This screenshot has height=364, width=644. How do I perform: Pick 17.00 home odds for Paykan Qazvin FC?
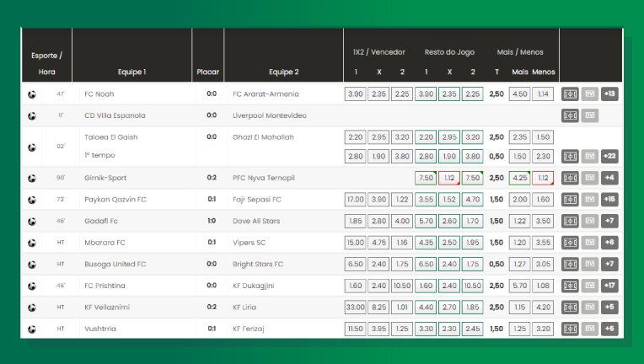(x=355, y=200)
